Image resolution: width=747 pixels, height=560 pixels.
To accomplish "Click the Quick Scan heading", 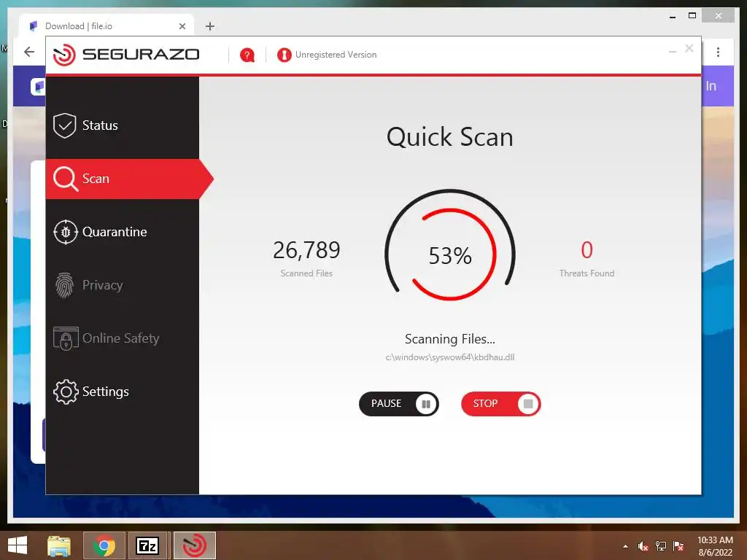I will 449,137.
